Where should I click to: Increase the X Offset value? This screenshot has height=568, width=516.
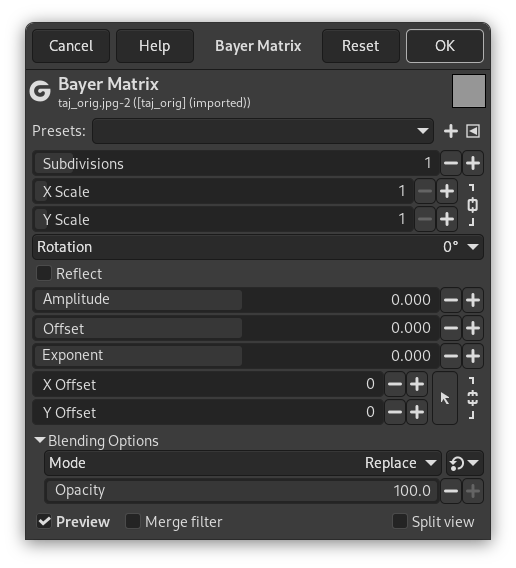click(417, 384)
